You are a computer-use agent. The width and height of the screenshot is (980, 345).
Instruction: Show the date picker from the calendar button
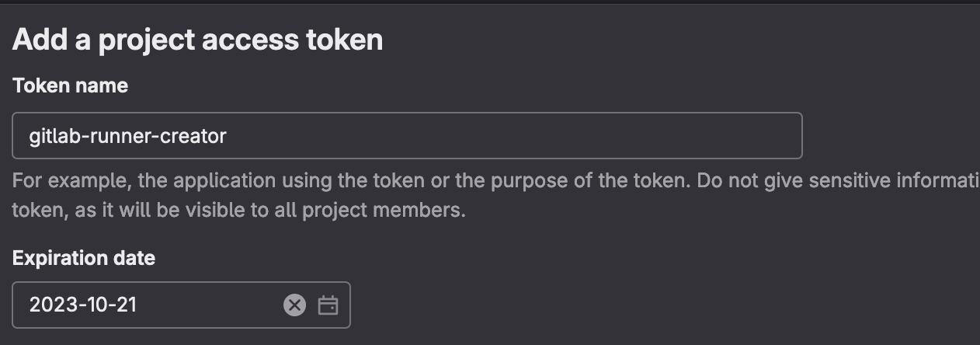pos(328,305)
